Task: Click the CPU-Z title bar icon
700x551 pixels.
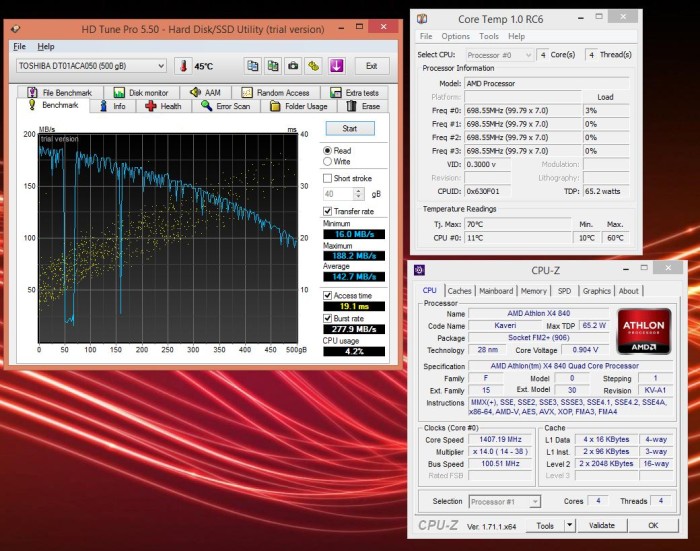Action: click(x=419, y=270)
